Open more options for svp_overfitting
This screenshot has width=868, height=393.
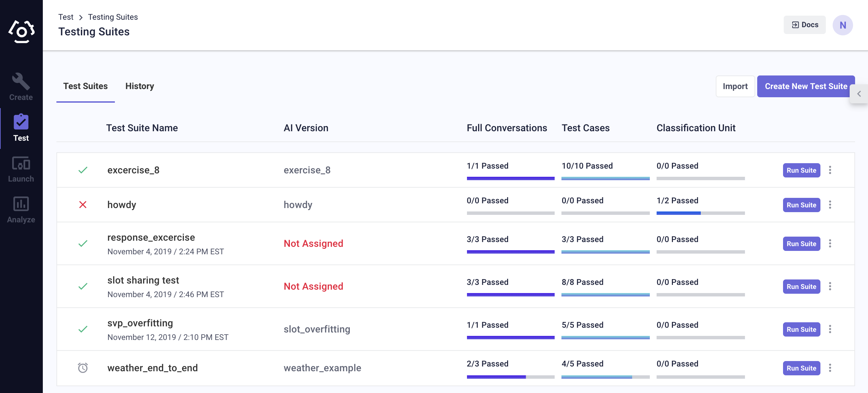830,329
